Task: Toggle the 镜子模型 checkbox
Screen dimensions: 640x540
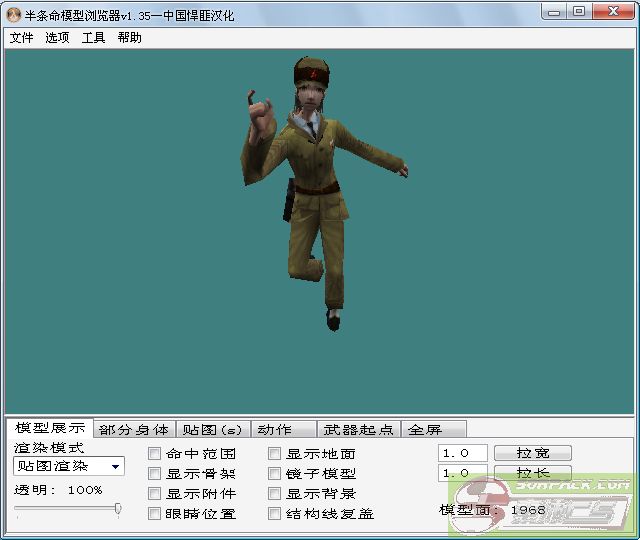Action: tap(275, 474)
